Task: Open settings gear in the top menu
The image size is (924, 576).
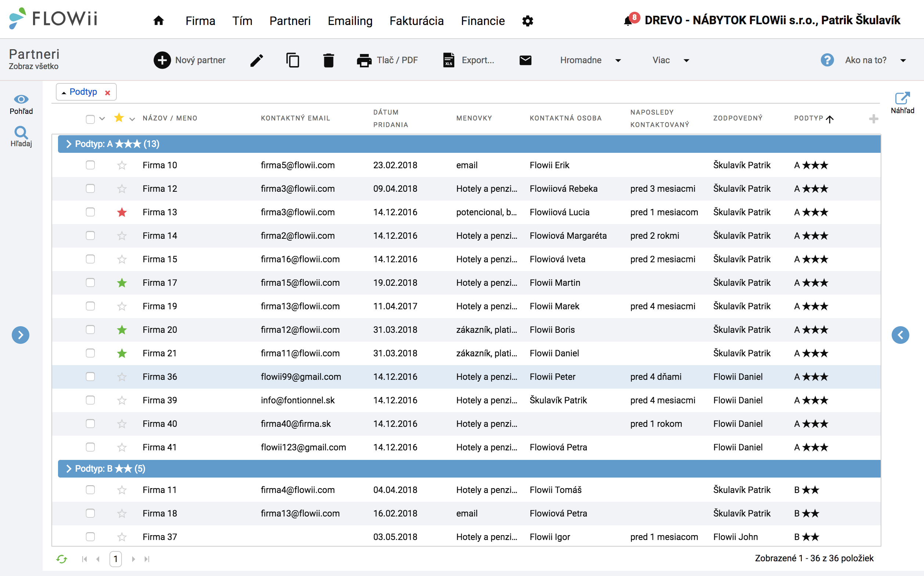Action: coord(527,21)
